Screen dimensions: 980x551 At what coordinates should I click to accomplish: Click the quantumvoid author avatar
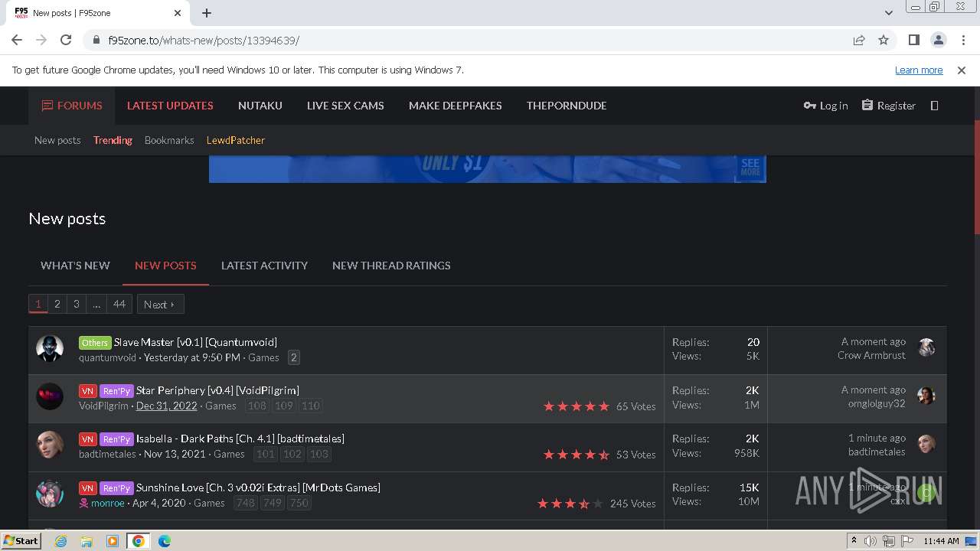click(x=50, y=348)
